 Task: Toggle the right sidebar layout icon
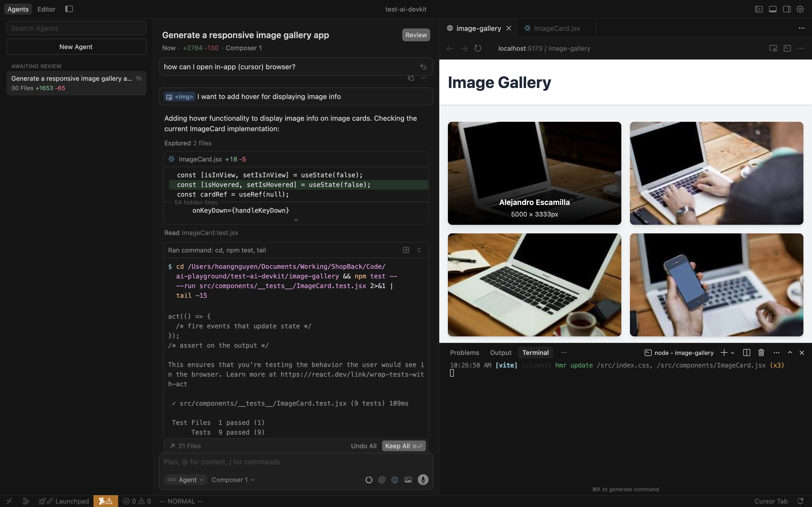[x=786, y=9]
